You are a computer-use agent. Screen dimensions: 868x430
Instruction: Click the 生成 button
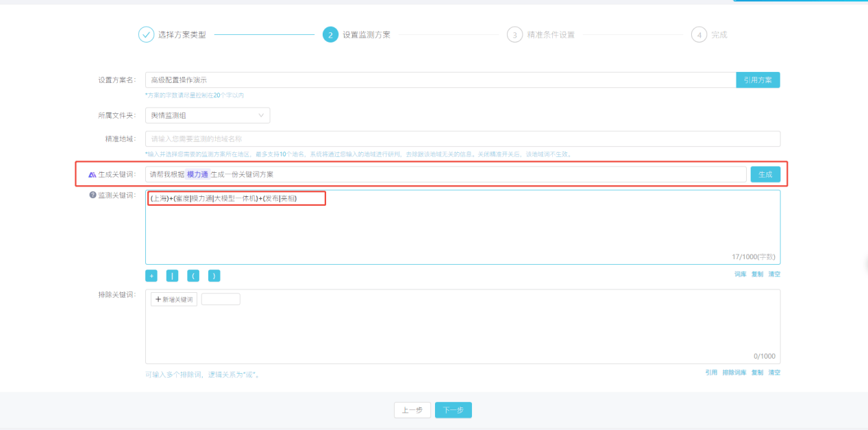(x=765, y=175)
